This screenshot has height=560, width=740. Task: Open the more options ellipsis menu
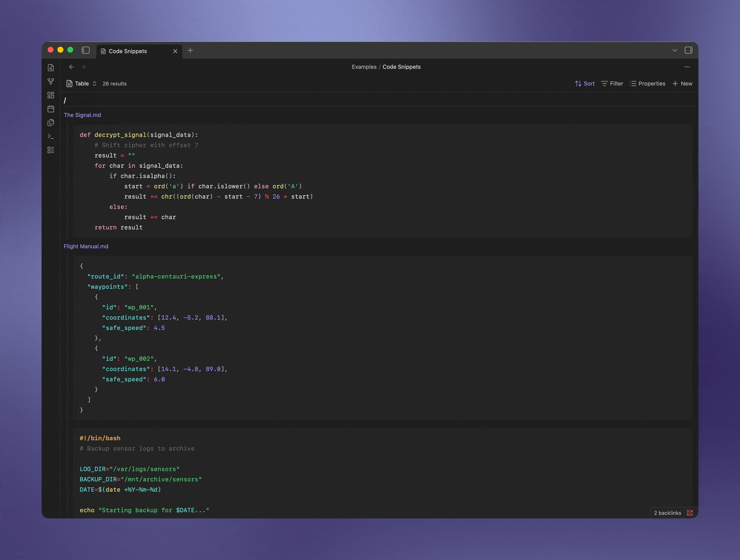coord(687,67)
